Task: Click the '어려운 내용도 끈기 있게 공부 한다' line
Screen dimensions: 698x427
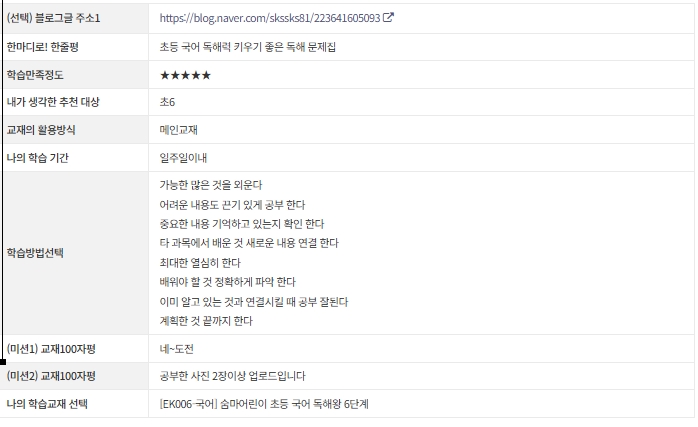Action: 232,205
